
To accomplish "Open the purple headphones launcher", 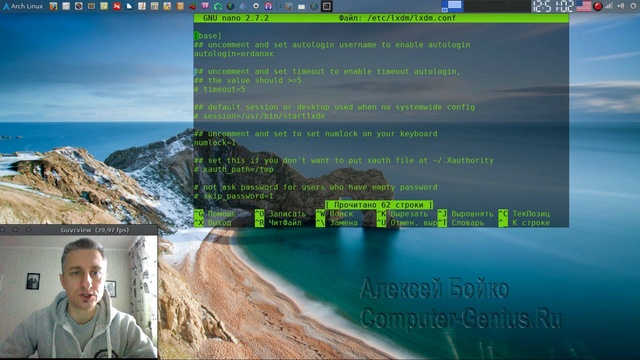I will (x=268, y=6).
